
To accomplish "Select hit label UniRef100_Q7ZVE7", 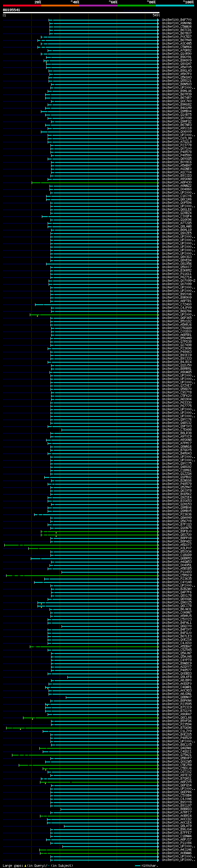I will (x=176, y=386).
